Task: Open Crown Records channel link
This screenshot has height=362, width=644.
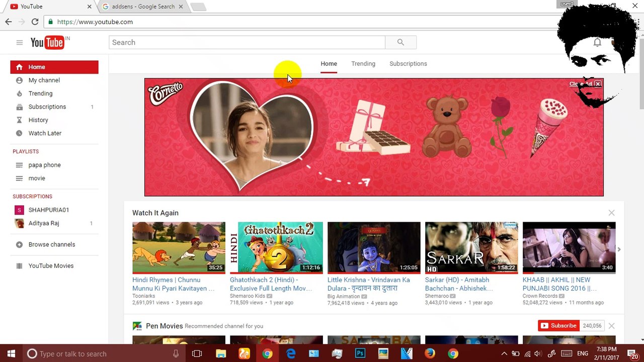Action: [x=540, y=296]
